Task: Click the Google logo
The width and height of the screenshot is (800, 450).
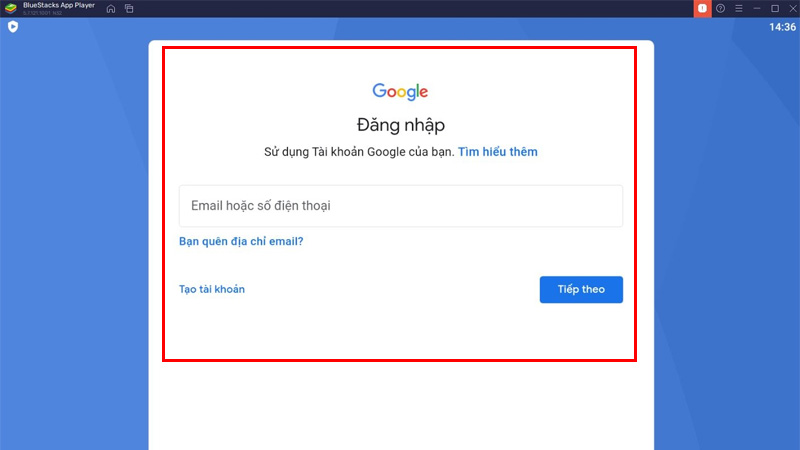Action: point(400,92)
